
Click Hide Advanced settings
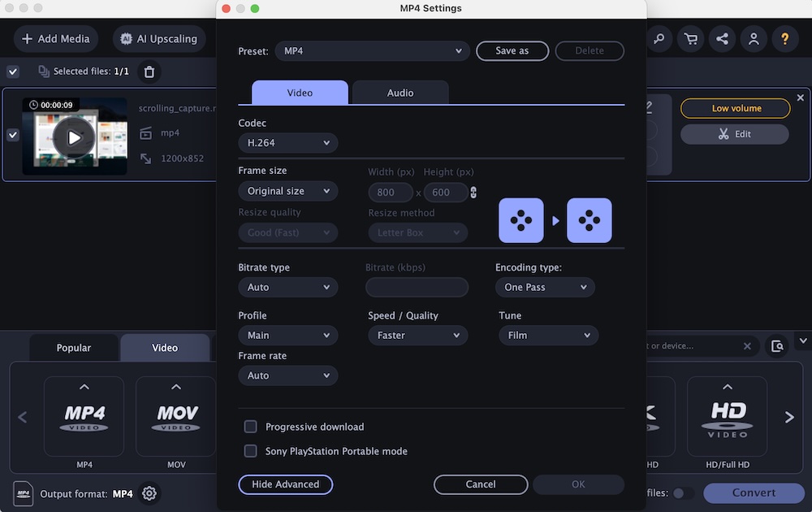[285, 484]
